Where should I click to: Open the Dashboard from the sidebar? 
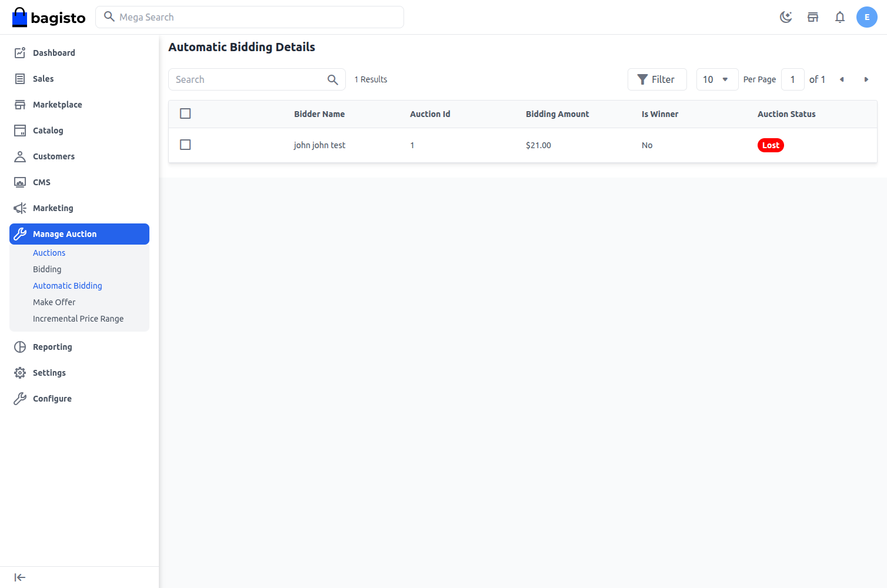54,52
